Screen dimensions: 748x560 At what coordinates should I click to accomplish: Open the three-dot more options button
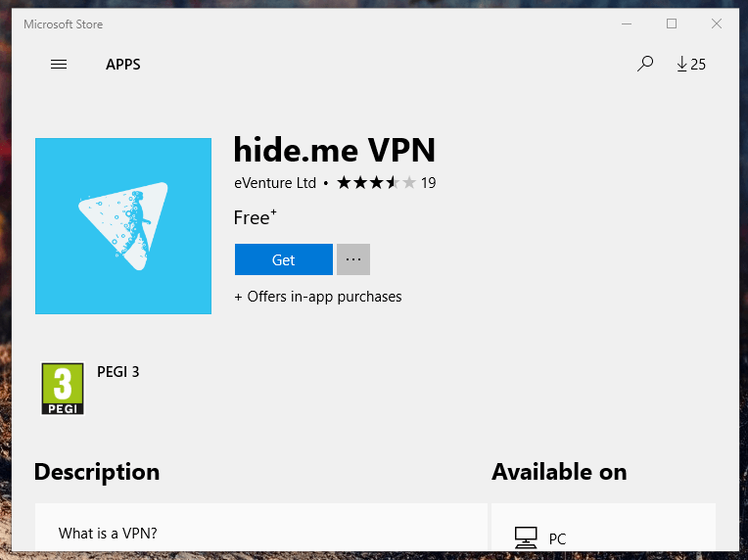click(353, 259)
